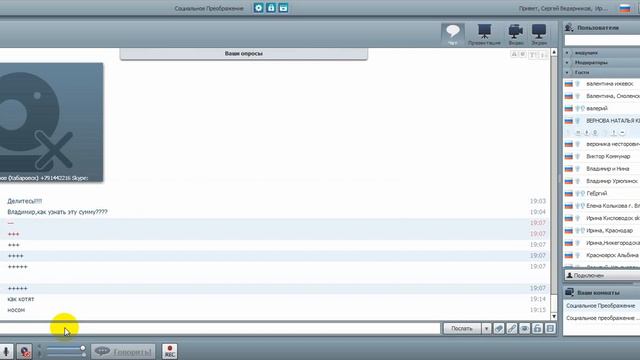The image size is (640, 360).
Task: Click the settings gear icon in top bar
Action: point(258,8)
